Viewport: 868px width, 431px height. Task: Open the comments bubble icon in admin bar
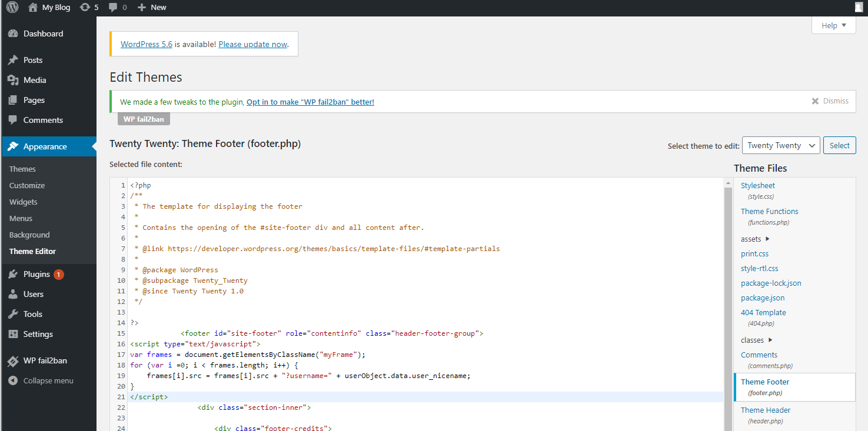pyautogui.click(x=113, y=8)
